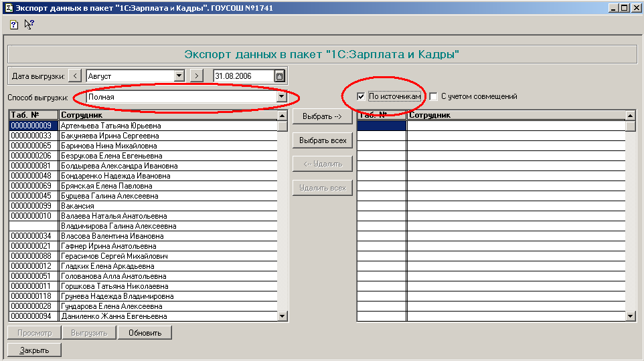Open the calendar picker next to date
The image size is (644, 361).
point(279,76)
